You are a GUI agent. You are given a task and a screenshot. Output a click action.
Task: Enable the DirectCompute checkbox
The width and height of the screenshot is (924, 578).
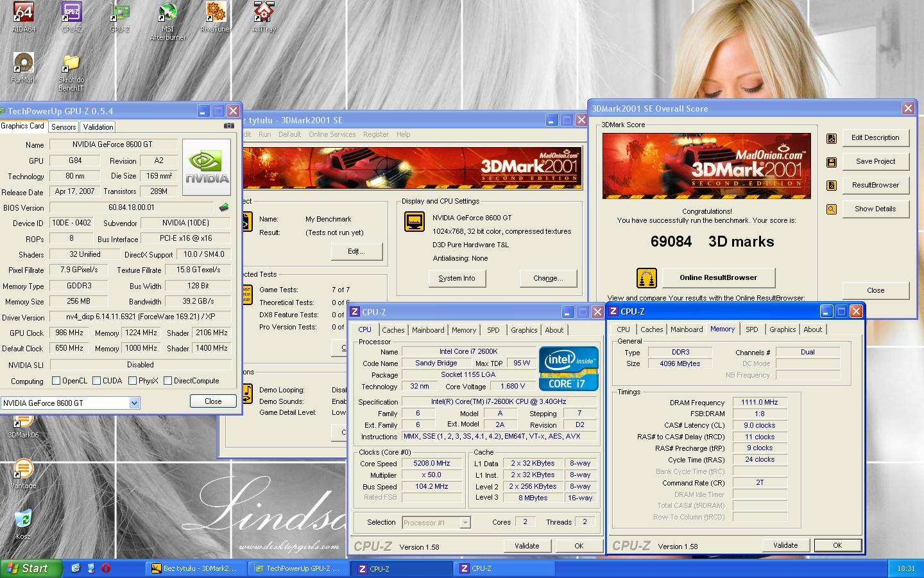167,381
